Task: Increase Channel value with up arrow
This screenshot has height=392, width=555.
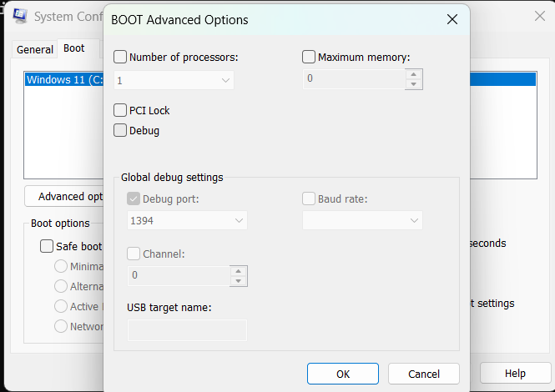Action: [238, 271]
